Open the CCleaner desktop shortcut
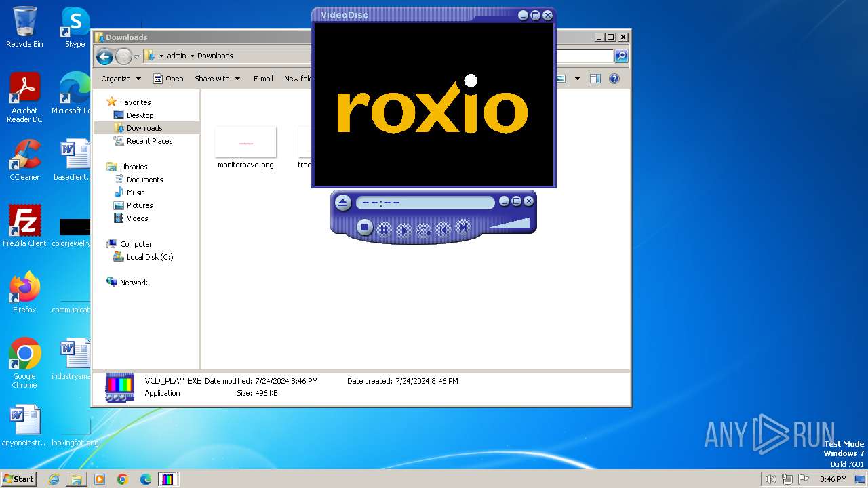 tap(24, 160)
